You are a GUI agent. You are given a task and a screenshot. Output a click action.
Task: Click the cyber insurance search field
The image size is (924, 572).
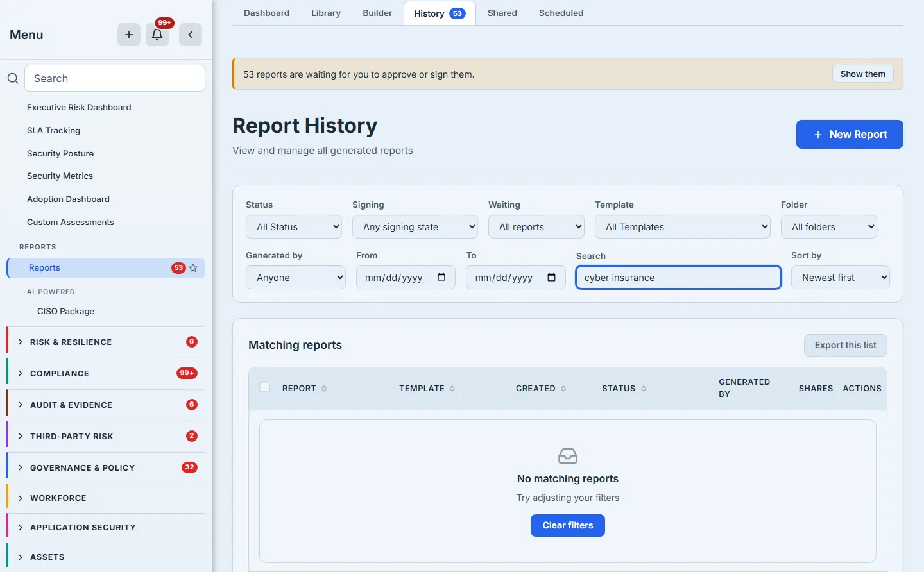[678, 278]
